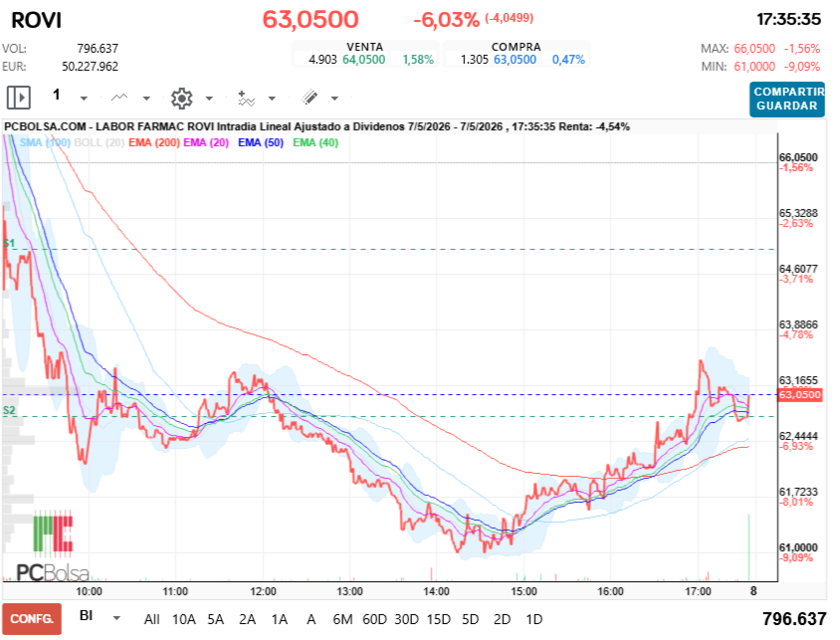The width and height of the screenshot is (840, 640).
Task: Click the change percentage -6,03%
Action: tap(446, 20)
